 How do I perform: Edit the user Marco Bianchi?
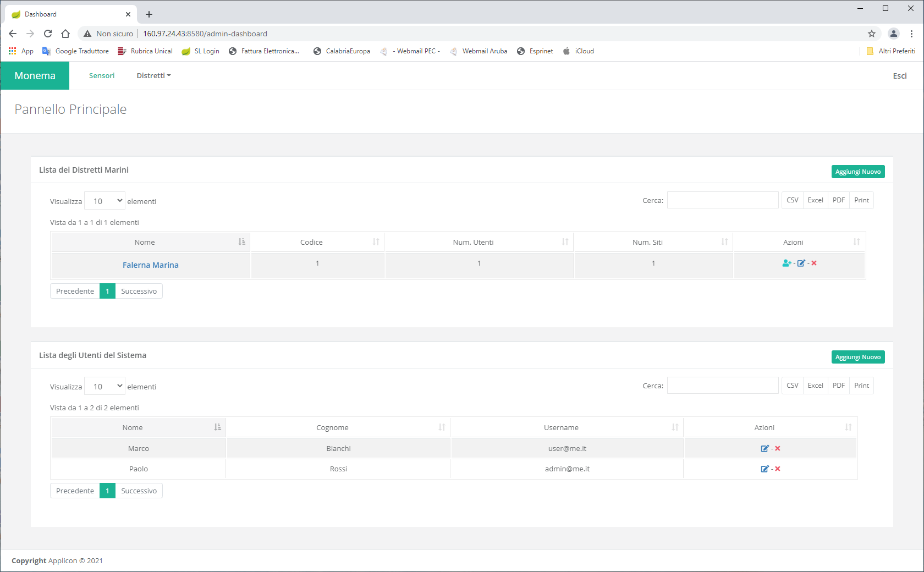click(x=765, y=449)
